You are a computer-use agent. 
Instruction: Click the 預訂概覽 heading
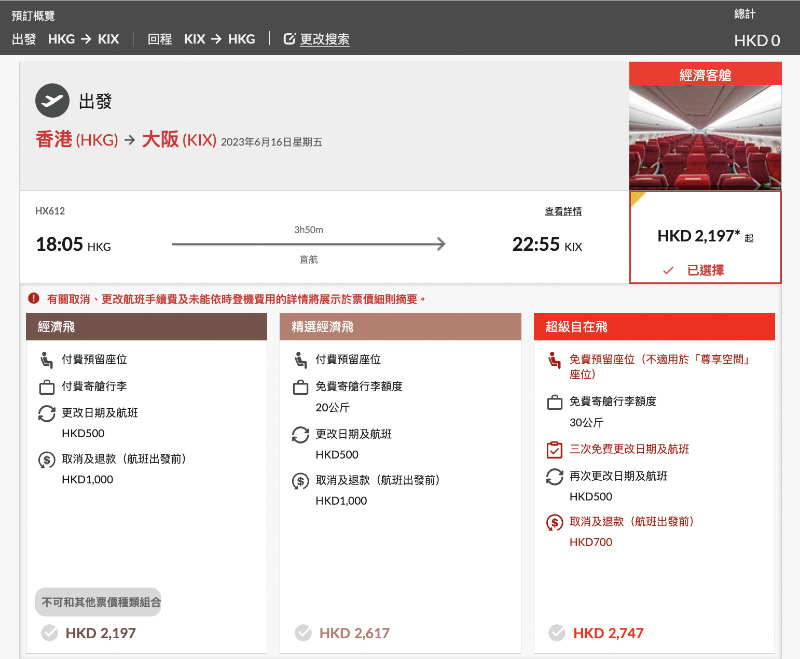coord(33,16)
